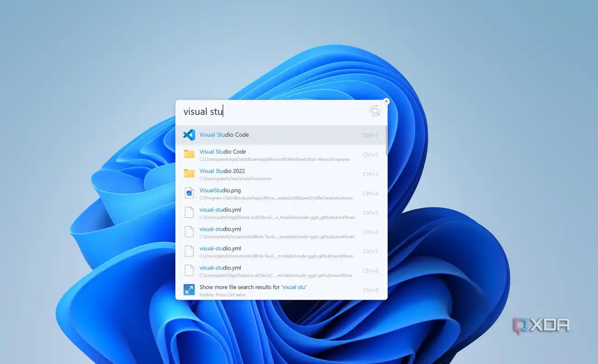The height and width of the screenshot is (364, 598).
Task: Click the arrow button at the window's top-right corner
Action: click(x=386, y=102)
